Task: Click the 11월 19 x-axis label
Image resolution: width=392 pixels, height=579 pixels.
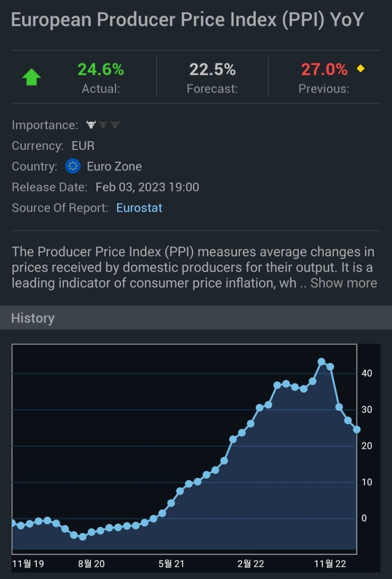Action: click(28, 563)
